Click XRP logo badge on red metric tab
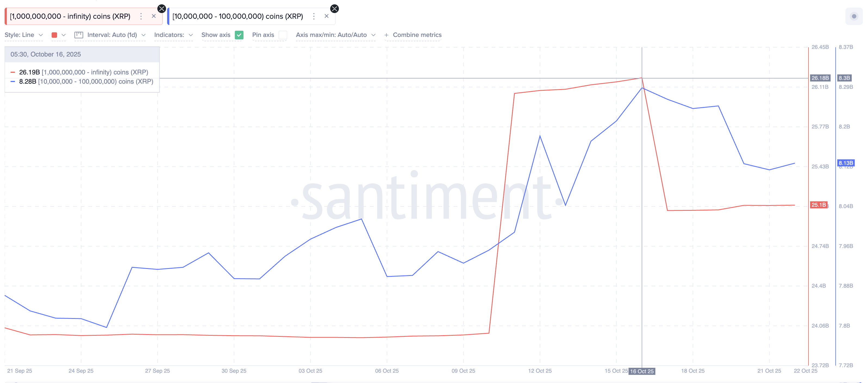This screenshot has width=868, height=383. pos(162,9)
